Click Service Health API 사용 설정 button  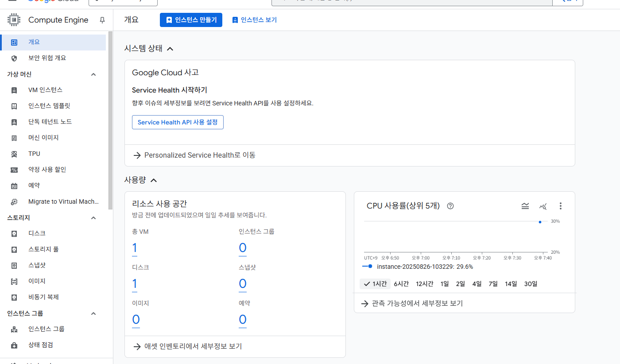tap(178, 122)
